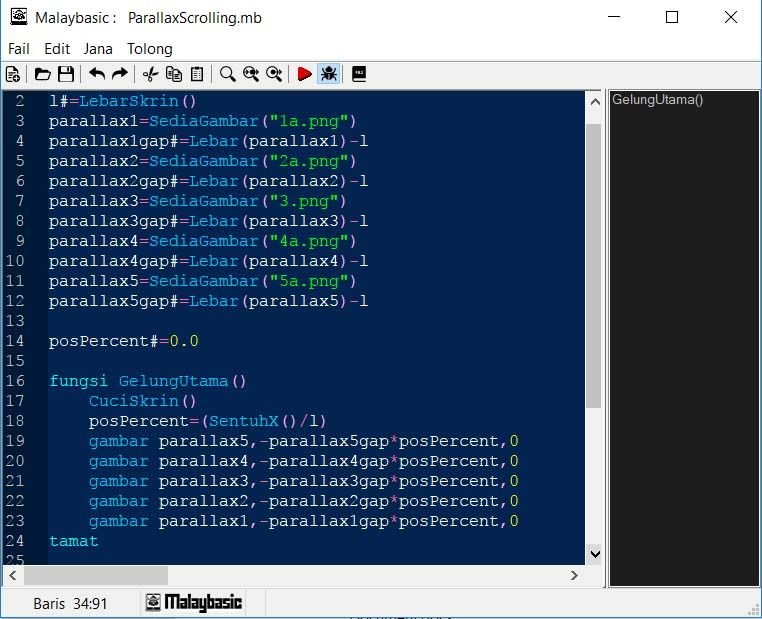Click "parallax2gap#" on line 6
762x619 pixels.
114,181
